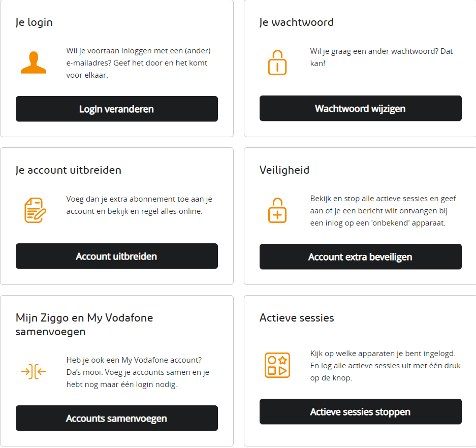Select the Account extra beveiligen button
476x448 pixels.
[360, 257]
